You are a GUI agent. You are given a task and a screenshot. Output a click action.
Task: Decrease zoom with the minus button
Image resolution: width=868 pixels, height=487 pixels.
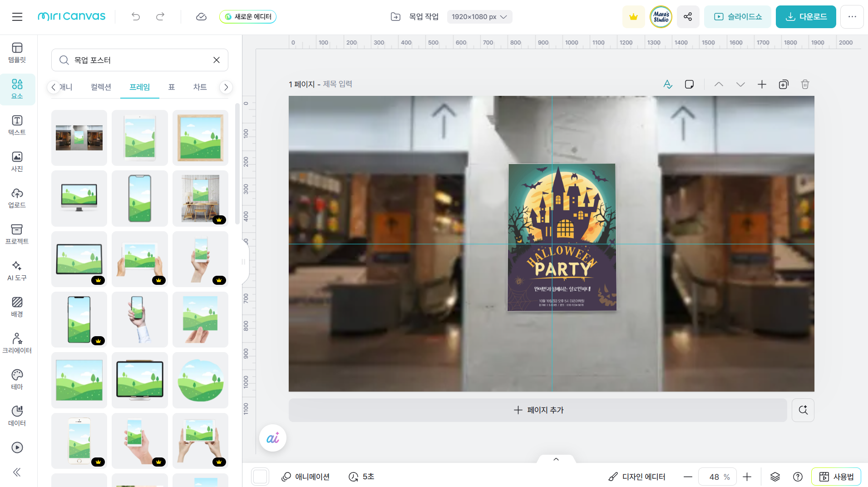point(688,477)
